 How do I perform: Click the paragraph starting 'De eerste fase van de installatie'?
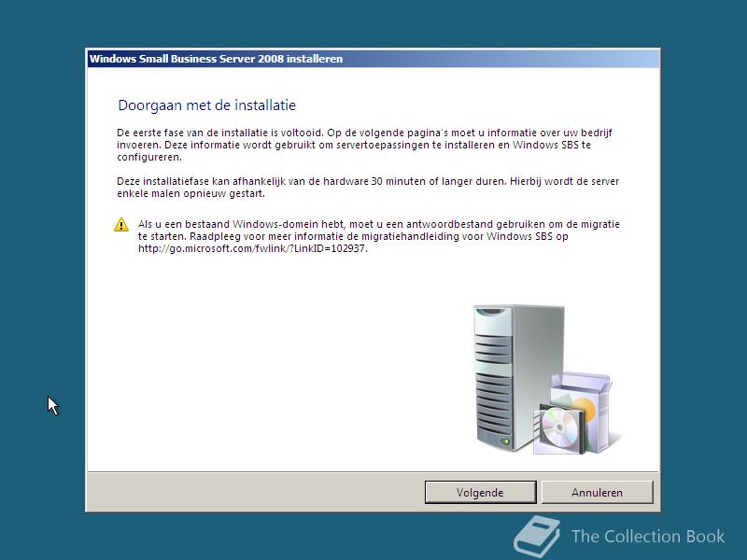pos(364,145)
